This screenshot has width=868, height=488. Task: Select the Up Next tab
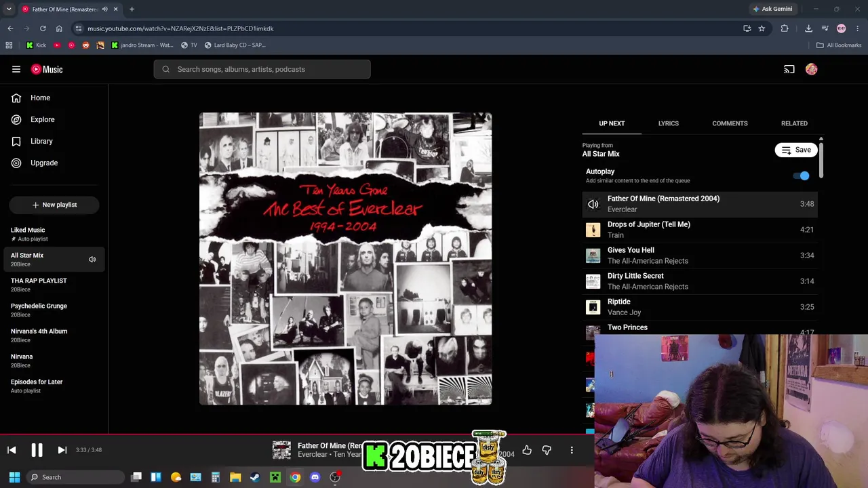(612, 123)
